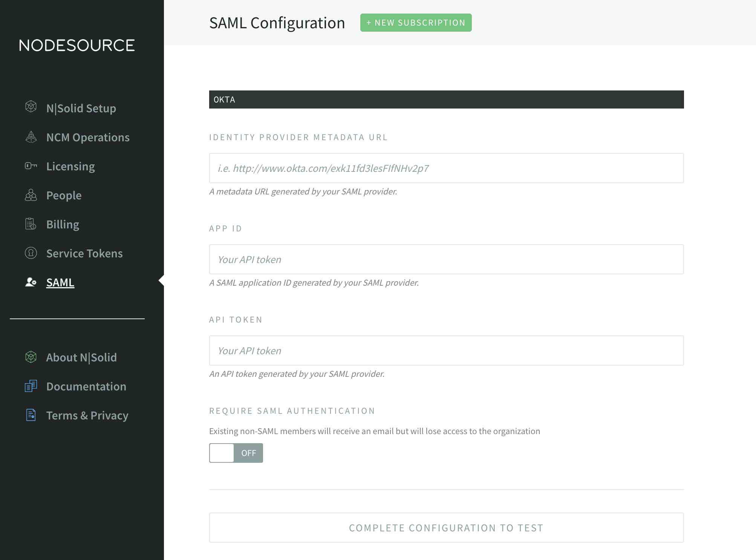
Task: Click the App ID input box
Action: point(446,259)
